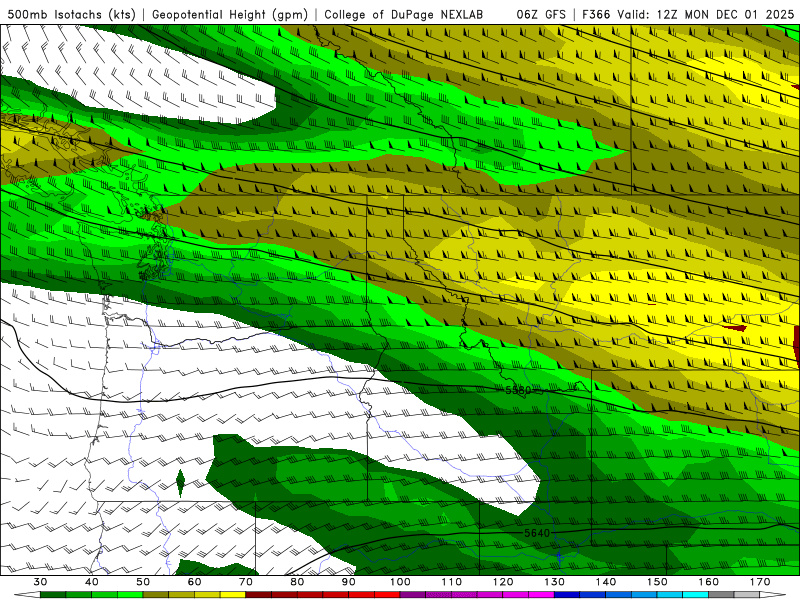This screenshot has width=800, height=600.
Task: Click the '70' legend scale value
Action: tap(246, 582)
